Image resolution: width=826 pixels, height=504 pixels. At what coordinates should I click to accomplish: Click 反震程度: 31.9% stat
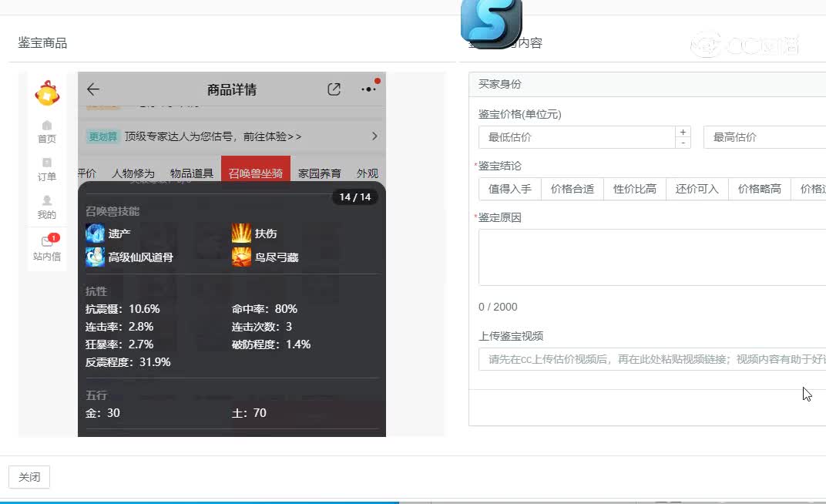pyautogui.click(x=128, y=362)
